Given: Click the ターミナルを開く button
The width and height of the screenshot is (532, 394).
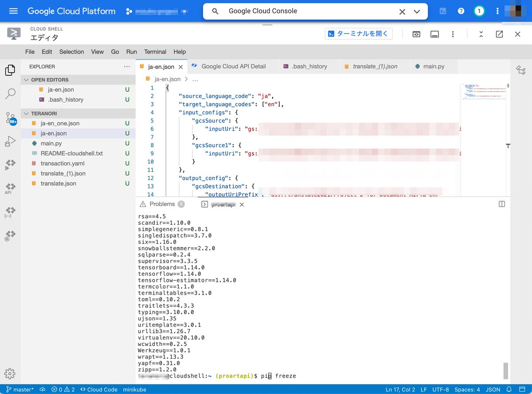Looking at the screenshot, I should coord(359,34).
